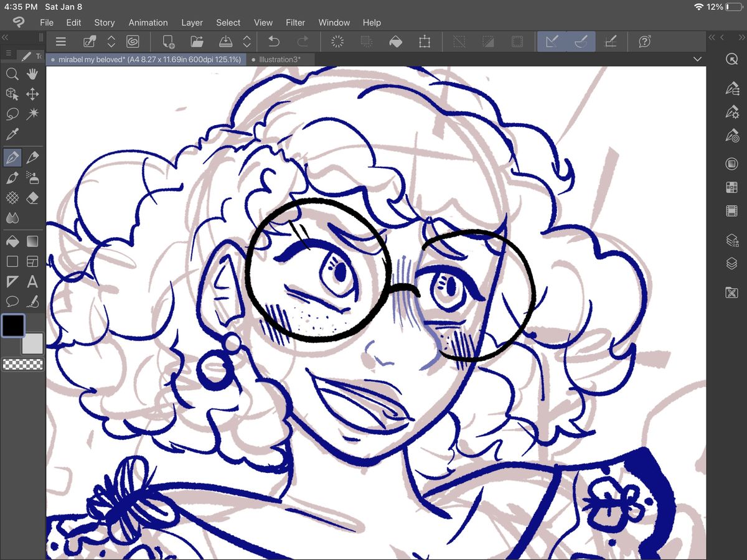The width and height of the screenshot is (747, 560).
Task: Toggle Snap to Ruler
Action: [552, 42]
